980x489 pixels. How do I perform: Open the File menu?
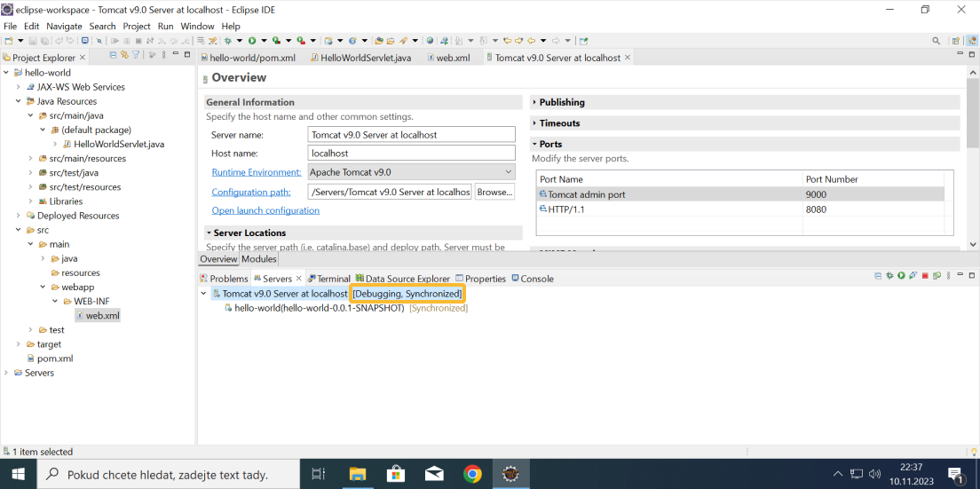click(x=10, y=27)
